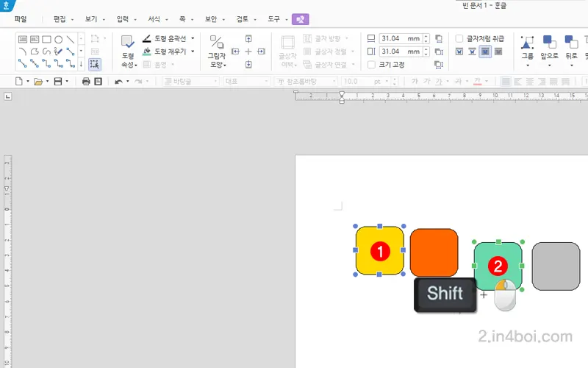Nudge shadow downward icon
The image size is (588, 368).
click(x=248, y=65)
